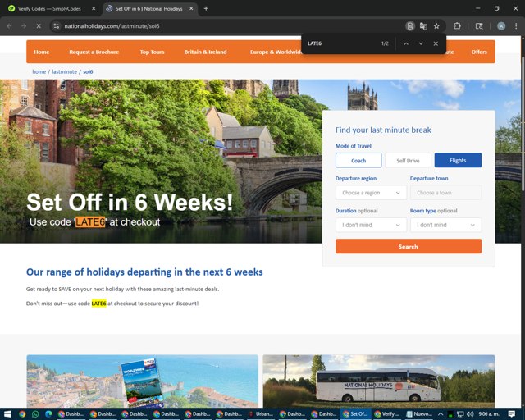The height and width of the screenshot is (420, 525).
Task: Switch to Verify Codes SimplyCodes tab
Action: (49, 9)
